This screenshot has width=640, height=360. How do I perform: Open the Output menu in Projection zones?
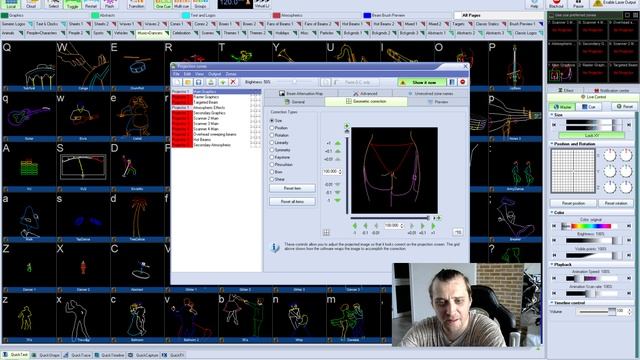pos(214,74)
